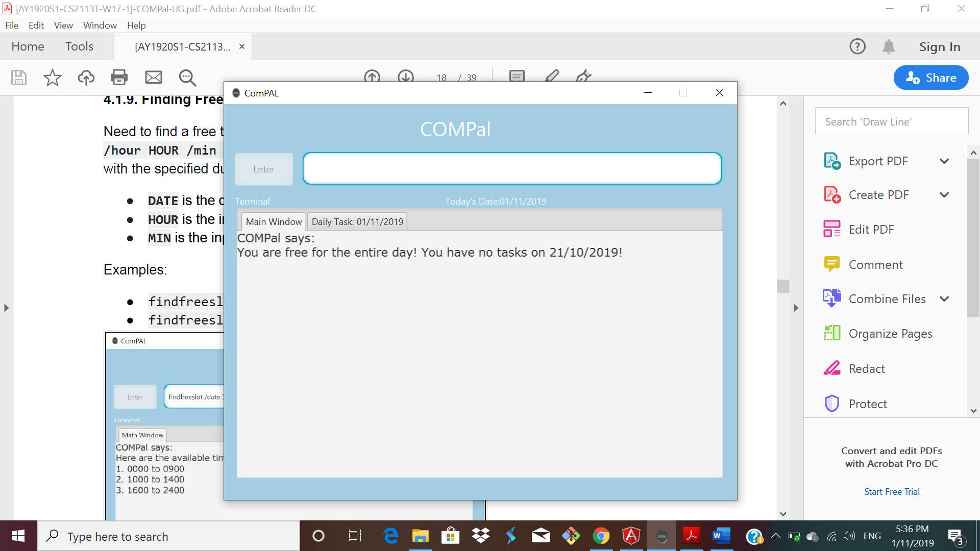980x551 pixels.
Task: Click the Share button
Action: pos(930,78)
